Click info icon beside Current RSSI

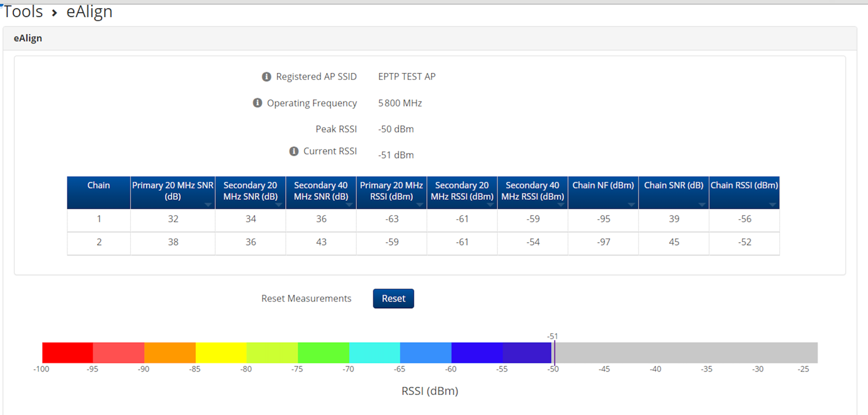(x=294, y=151)
